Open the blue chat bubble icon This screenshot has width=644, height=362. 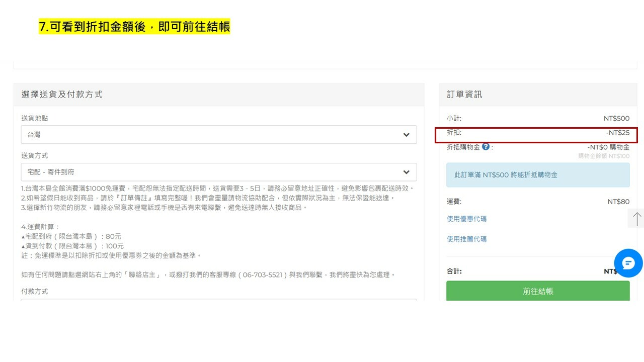pyautogui.click(x=628, y=263)
